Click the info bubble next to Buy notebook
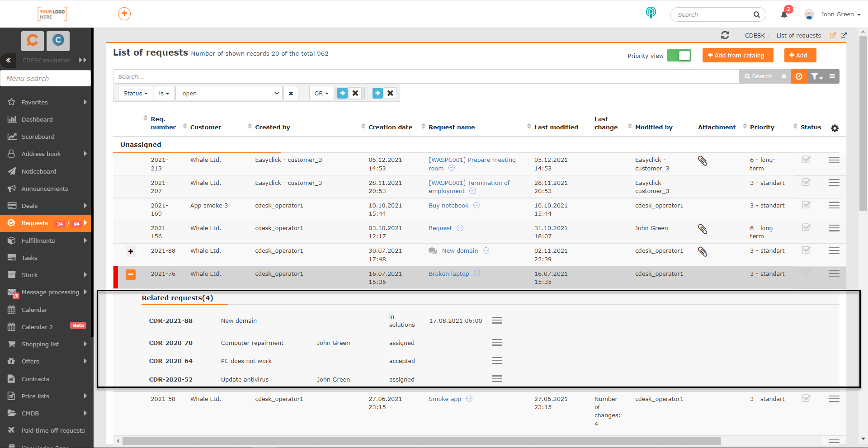Viewport: 868px width, 448px height. pos(476,205)
